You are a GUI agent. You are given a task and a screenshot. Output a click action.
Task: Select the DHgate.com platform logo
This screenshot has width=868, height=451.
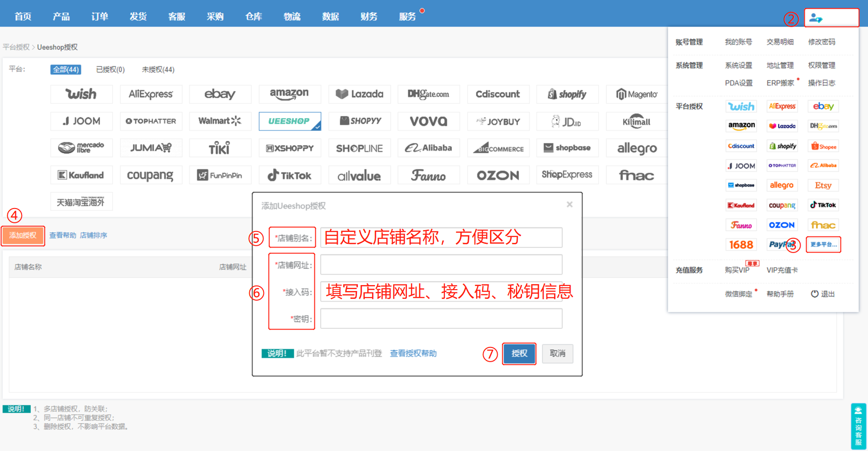[x=429, y=94]
